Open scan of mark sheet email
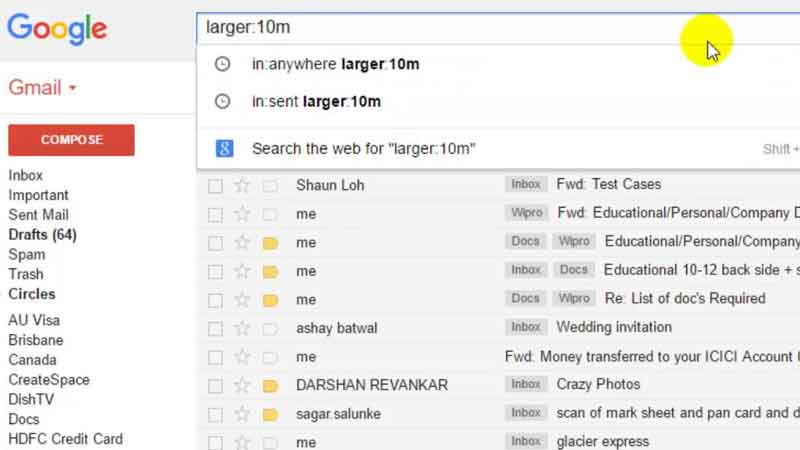 tap(678, 413)
